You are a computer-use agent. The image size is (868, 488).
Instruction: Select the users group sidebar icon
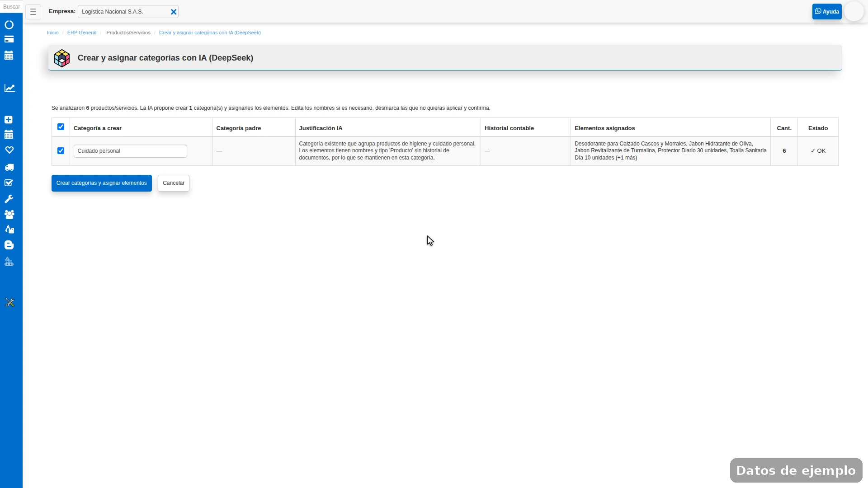(9, 214)
